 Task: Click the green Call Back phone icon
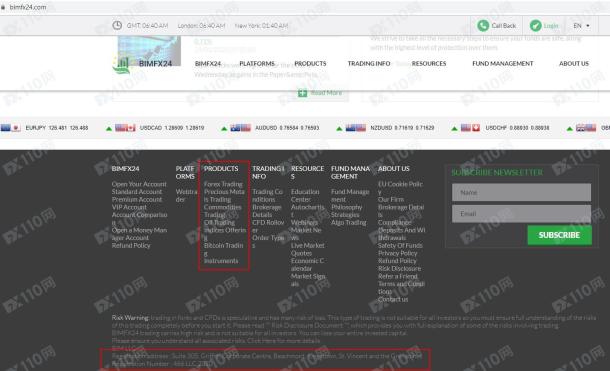point(483,26)
